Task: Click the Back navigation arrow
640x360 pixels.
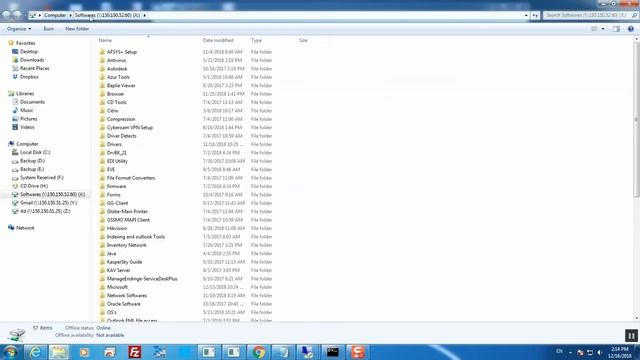Action: coord(6,15)
